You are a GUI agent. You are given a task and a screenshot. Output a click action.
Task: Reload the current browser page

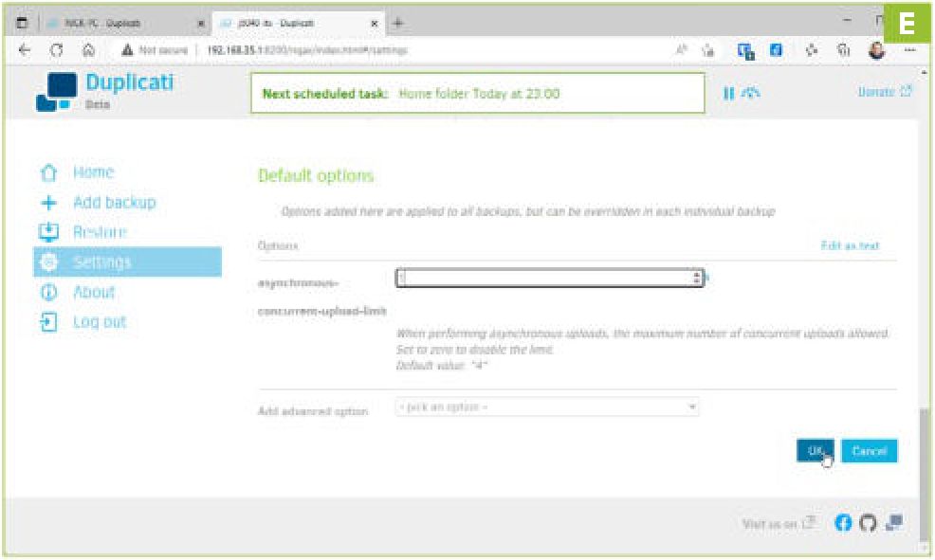tap(57, 50)
